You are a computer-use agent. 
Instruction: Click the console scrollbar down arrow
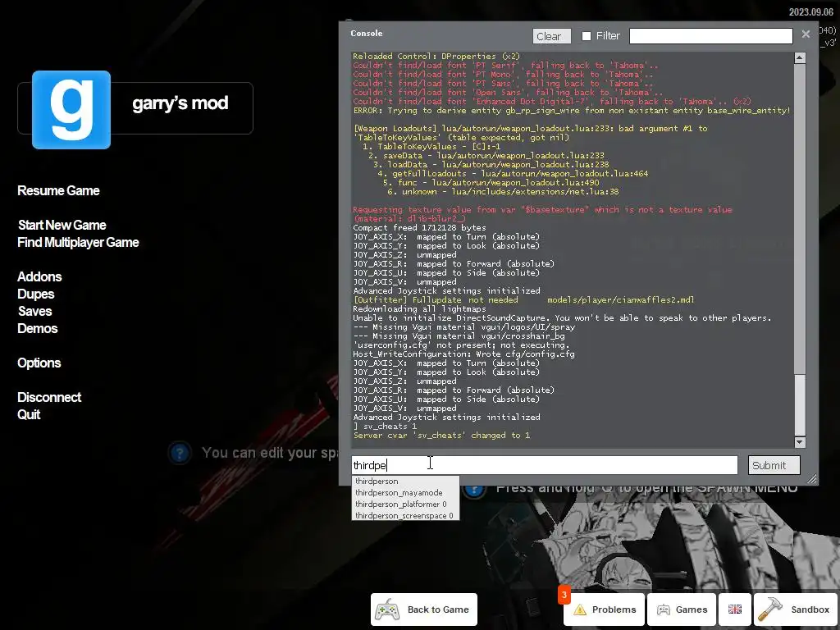tap(800, 442)
